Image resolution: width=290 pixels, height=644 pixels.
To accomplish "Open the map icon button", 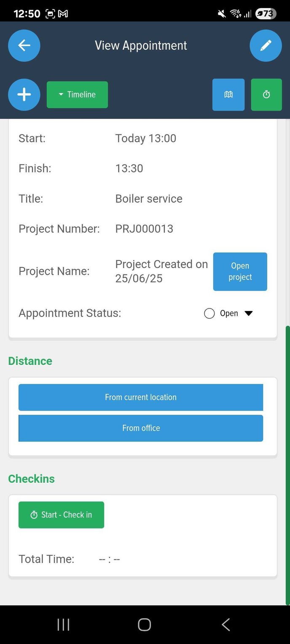I will click(x=228, y=95).
